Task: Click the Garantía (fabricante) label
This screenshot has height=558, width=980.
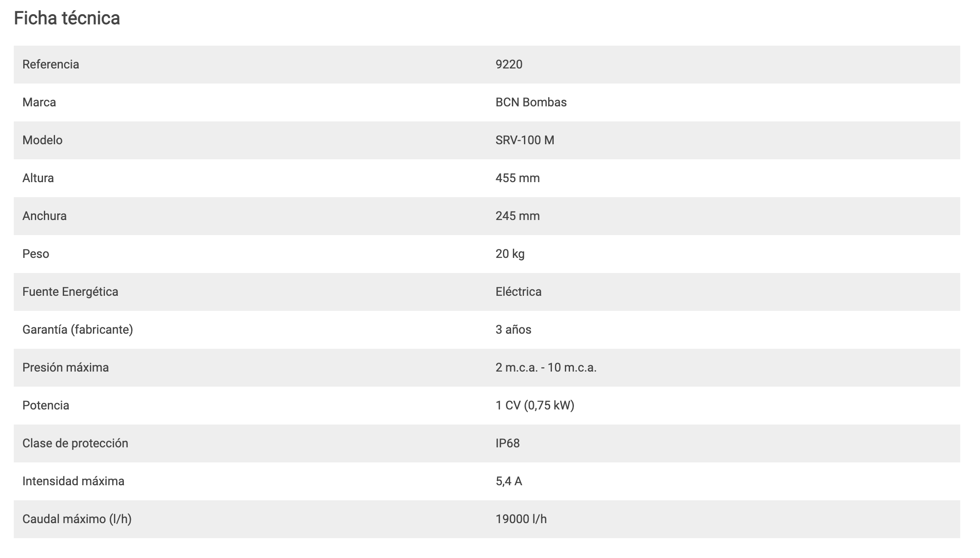Action: [77, 330]
